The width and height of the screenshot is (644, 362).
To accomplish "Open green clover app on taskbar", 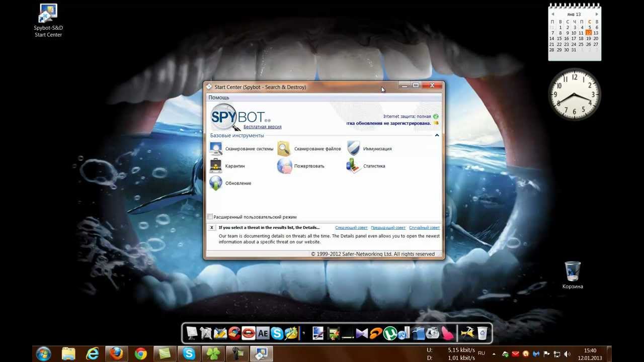I will click(213, 354).
